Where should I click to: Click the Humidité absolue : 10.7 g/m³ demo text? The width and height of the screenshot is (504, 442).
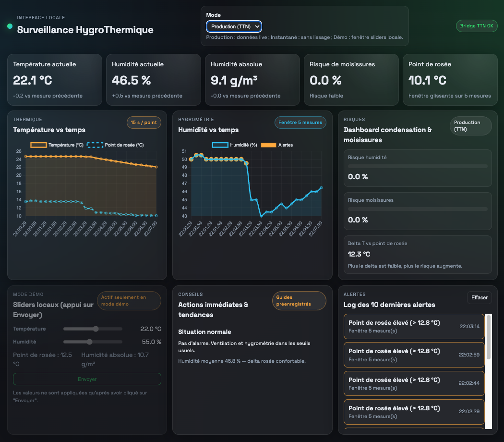coord(115,359)
